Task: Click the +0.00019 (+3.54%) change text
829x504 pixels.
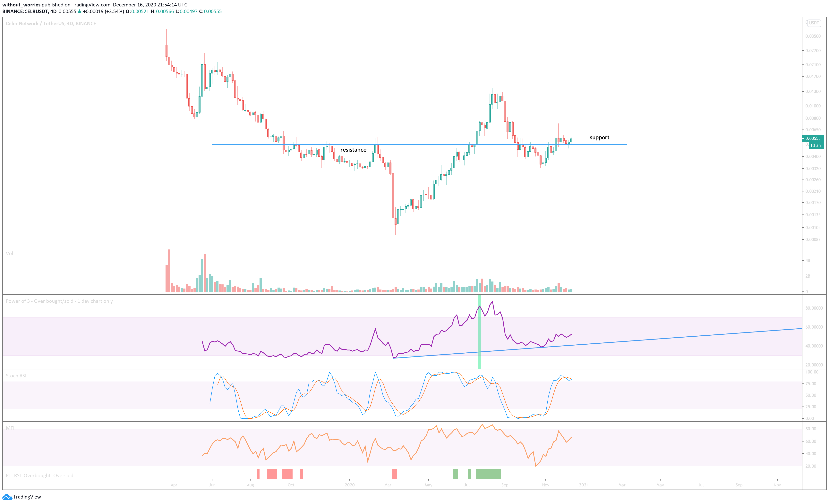Action: coord(103,11)
